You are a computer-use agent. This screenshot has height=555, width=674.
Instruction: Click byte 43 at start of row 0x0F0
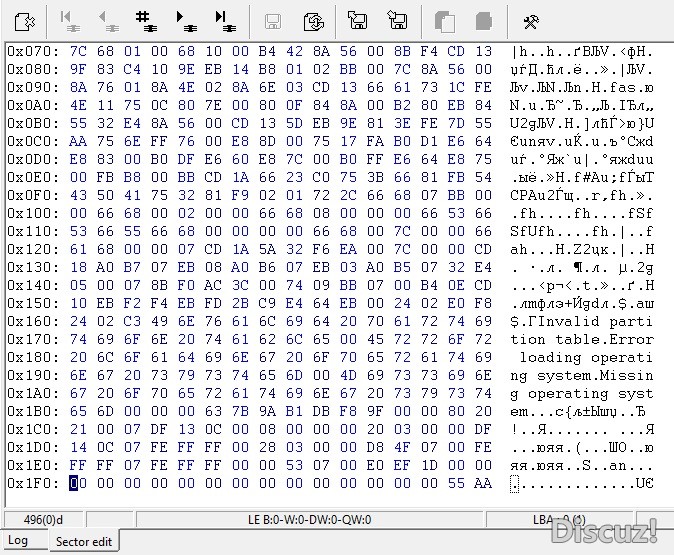(78, 195)
